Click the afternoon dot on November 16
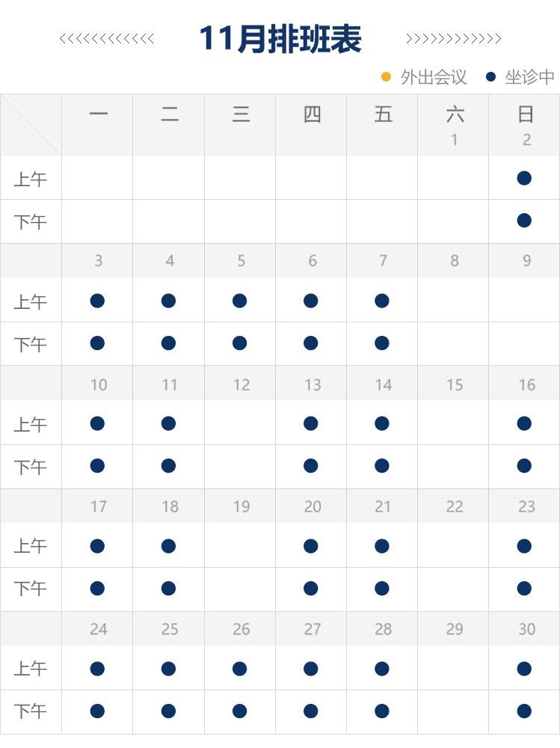This screenshot has width=560, height=748. [x=524, y=466]
